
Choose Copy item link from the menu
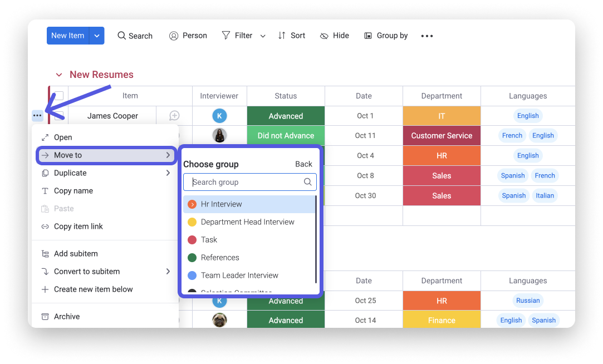(x=78, y=227)
